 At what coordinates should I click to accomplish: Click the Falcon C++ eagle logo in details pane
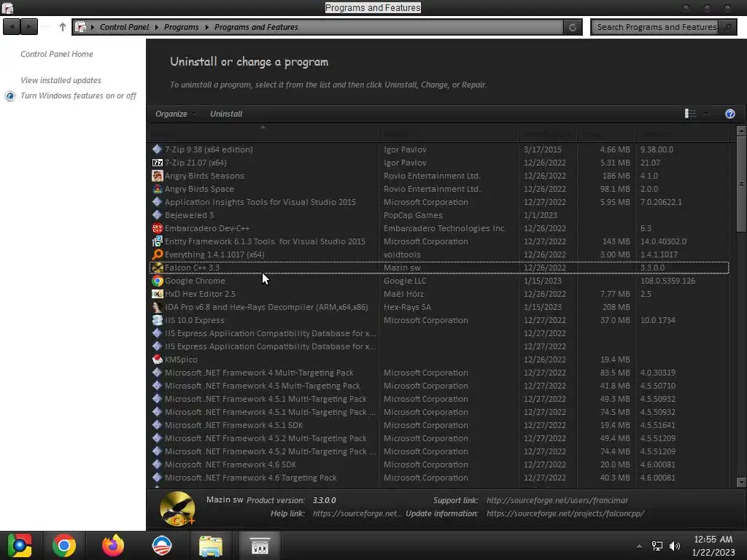(177, 508)
